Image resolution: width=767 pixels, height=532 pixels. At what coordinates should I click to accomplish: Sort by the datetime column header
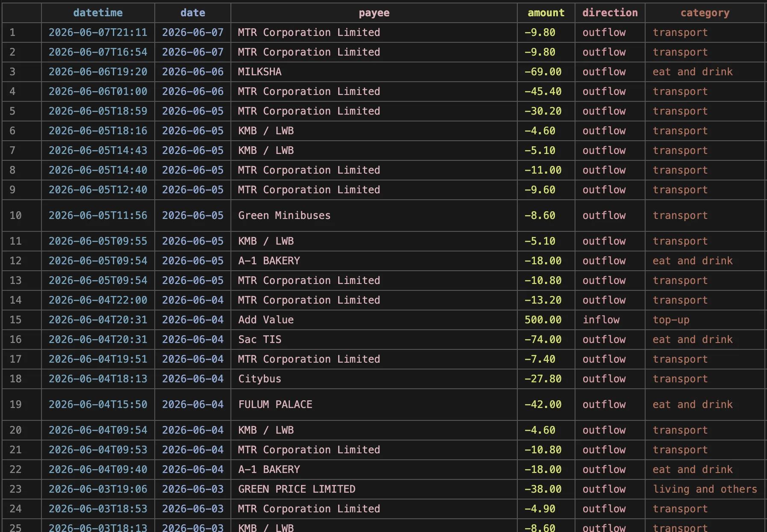tap(98, 13)
